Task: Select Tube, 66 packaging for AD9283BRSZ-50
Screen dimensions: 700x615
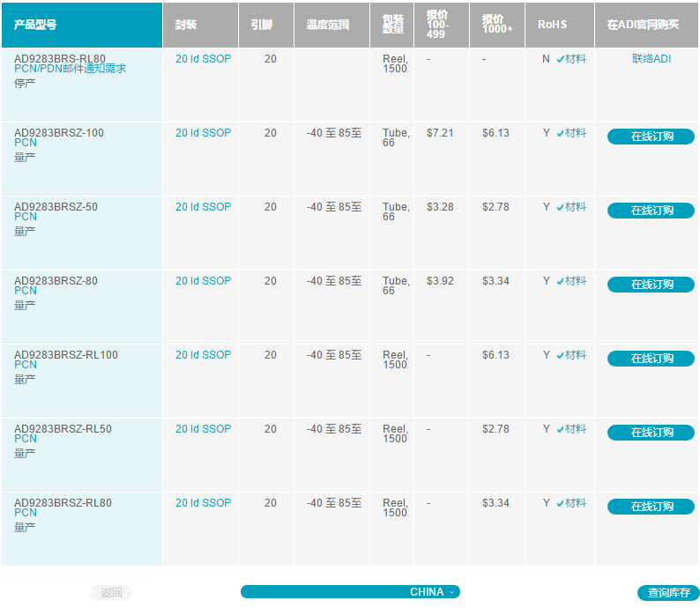Action: point(396,212)
